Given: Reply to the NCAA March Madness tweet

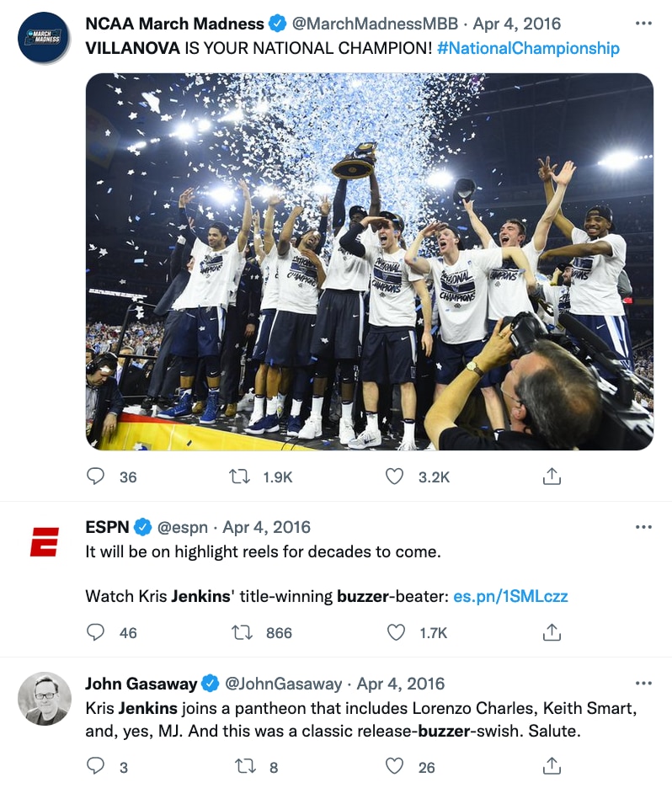Looking at the screenshot, I should [95, 476].
